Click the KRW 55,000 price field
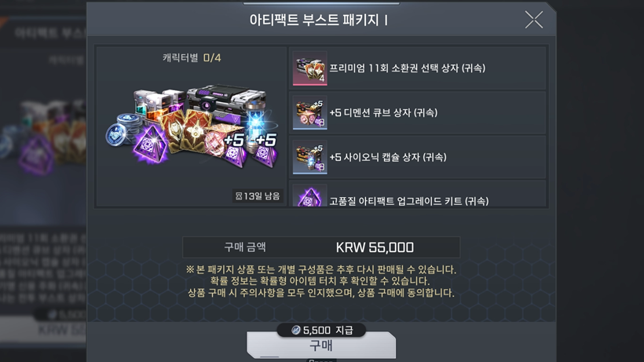 [x=321, y=247]
